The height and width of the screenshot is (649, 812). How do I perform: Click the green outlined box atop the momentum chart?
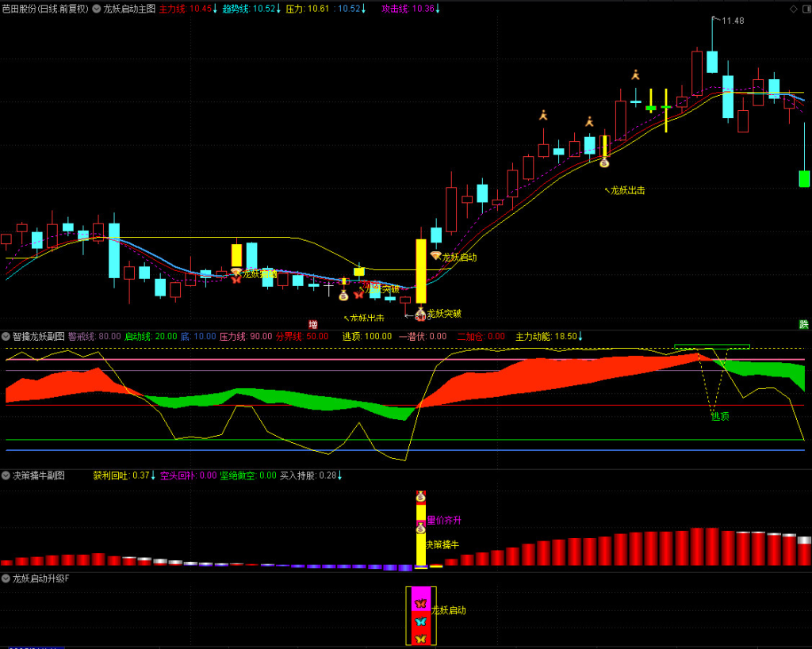712,346
